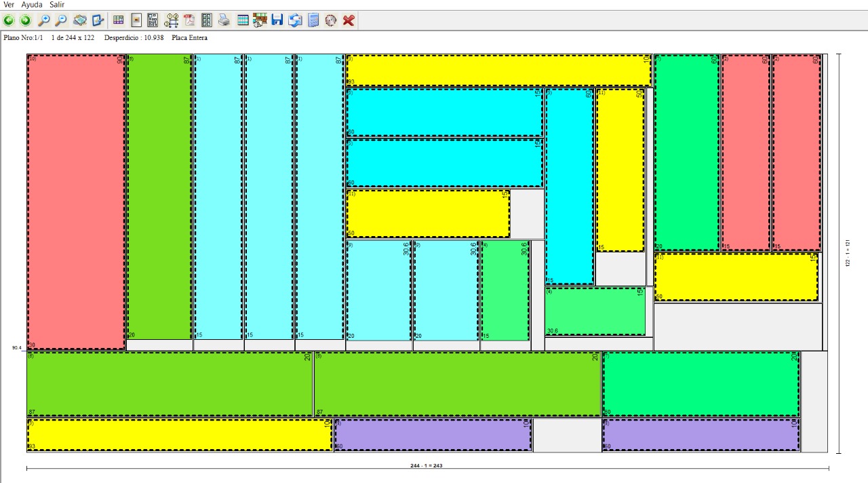Click the green back arrow icon

(9, 20)
